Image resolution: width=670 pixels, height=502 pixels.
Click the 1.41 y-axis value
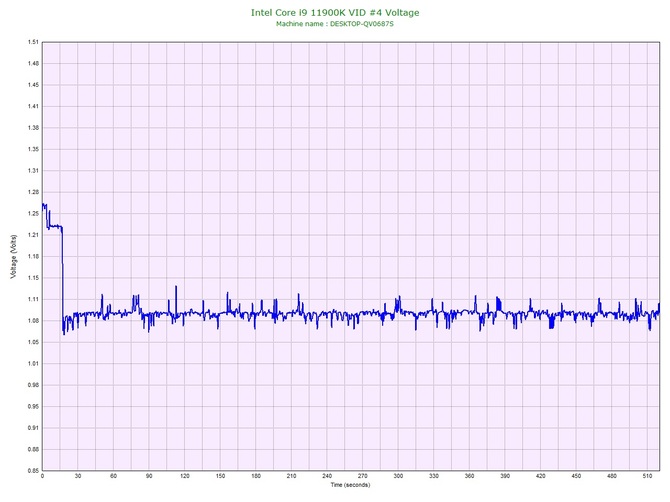[33, 106]
